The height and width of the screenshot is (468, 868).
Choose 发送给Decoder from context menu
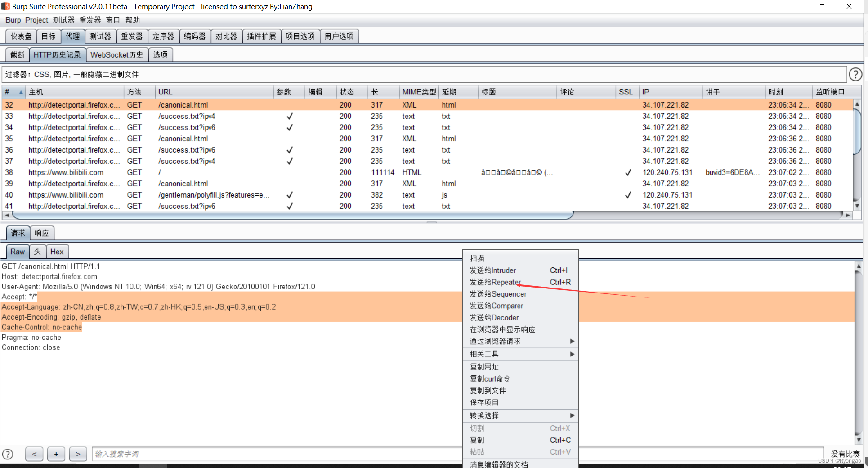[x=520, y=317]
